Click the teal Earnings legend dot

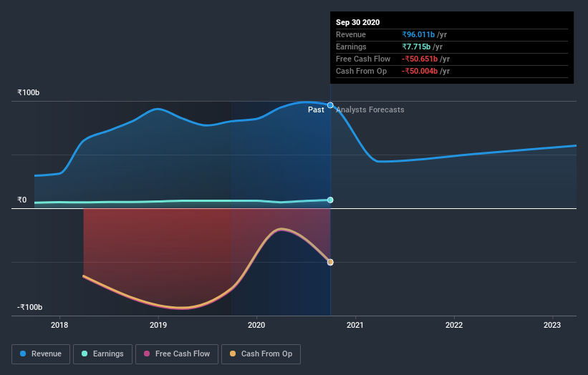(85, 354)
